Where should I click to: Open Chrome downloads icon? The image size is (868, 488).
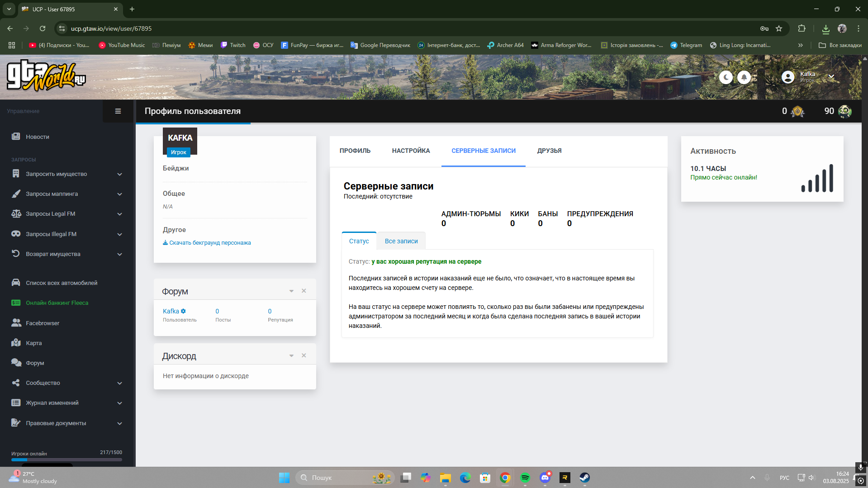(826, 29)
